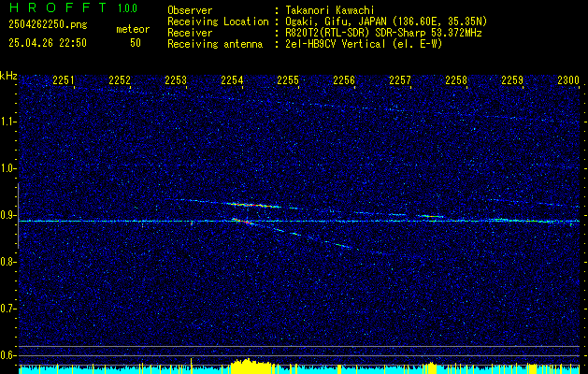588x374 pixels.
Task: Click the 2el-HB9CV Vertical antenna text
Action: pos(364,44)
